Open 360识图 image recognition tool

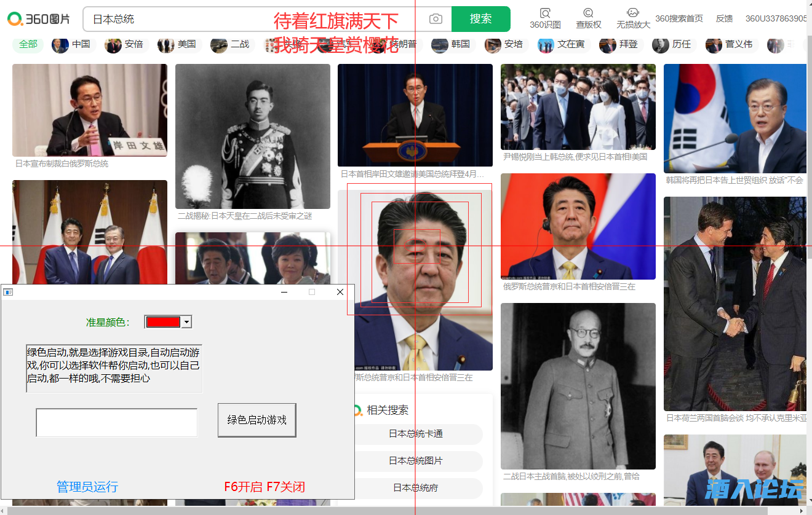pyautogui.click(x=544, y=17)
